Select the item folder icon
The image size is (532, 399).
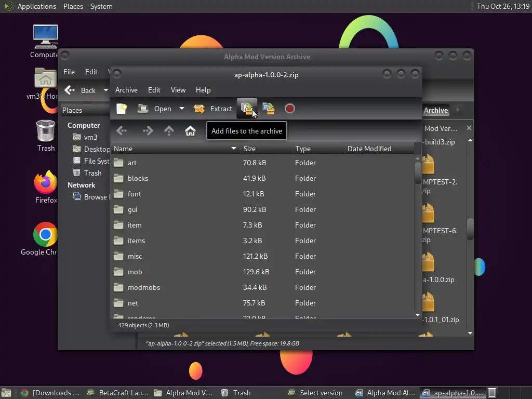(118, 225)
